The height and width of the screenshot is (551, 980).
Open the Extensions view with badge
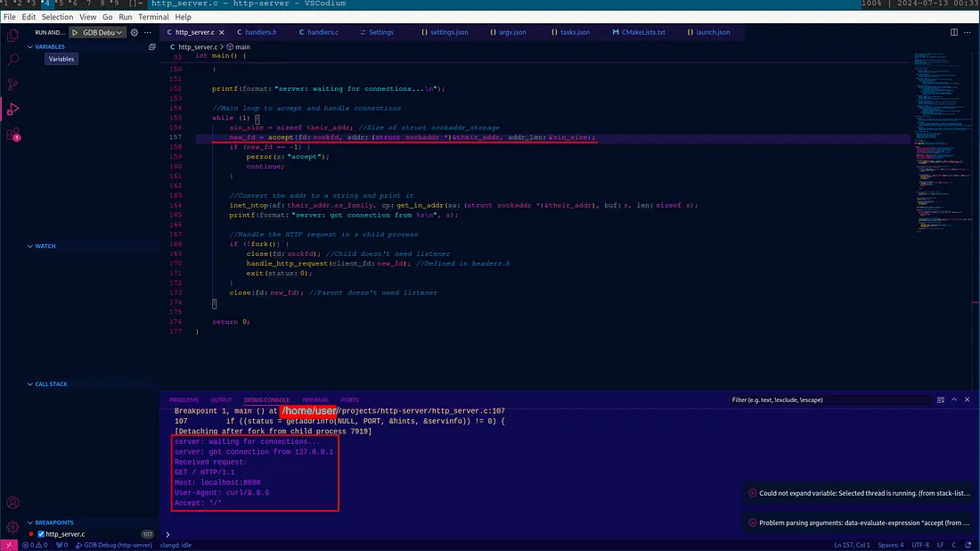pyautogui.click(x=12, y=135)
